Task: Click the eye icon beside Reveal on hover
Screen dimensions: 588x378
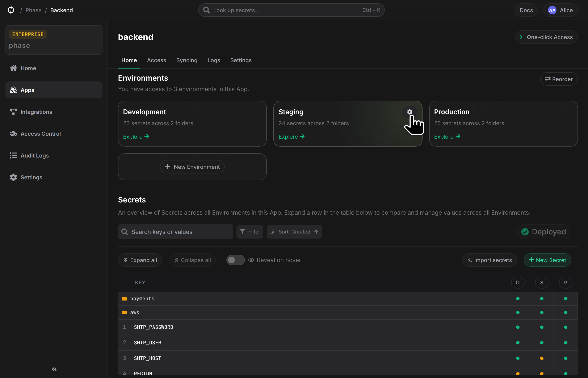Action: (251, 260)
